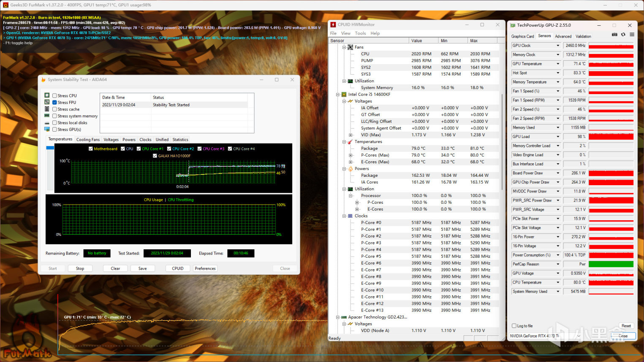Viewport: 644px width, 362px height.
Task: Click the blue graph slider beside temperature chart
Action: (x=50, y=148)
